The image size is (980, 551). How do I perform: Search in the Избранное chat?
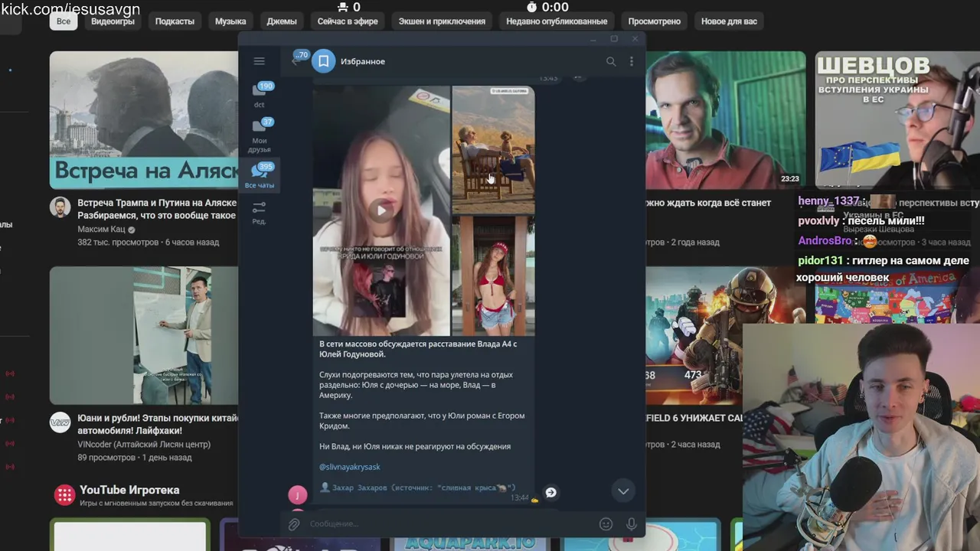tap(611, 61)
